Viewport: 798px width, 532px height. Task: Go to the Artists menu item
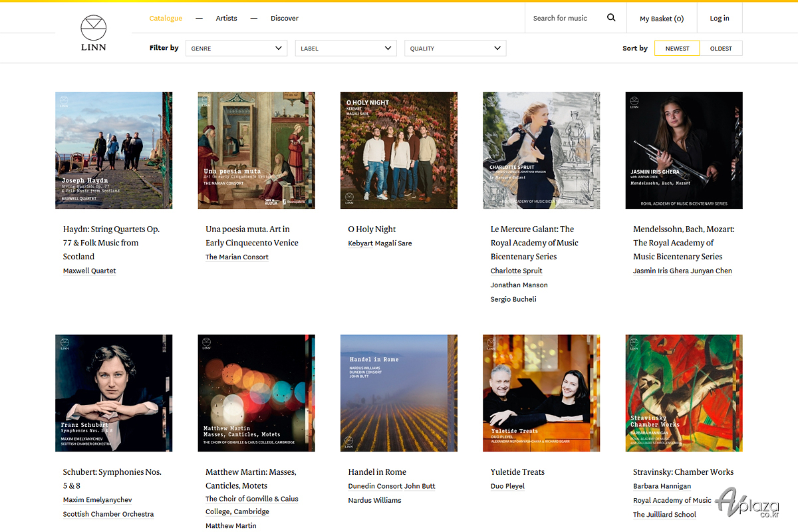(226, 18)
